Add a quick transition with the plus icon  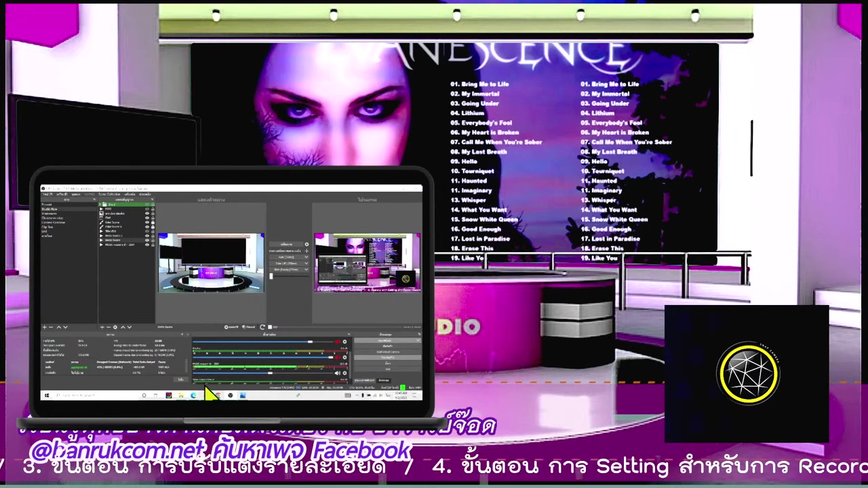[x=307, y=251]
